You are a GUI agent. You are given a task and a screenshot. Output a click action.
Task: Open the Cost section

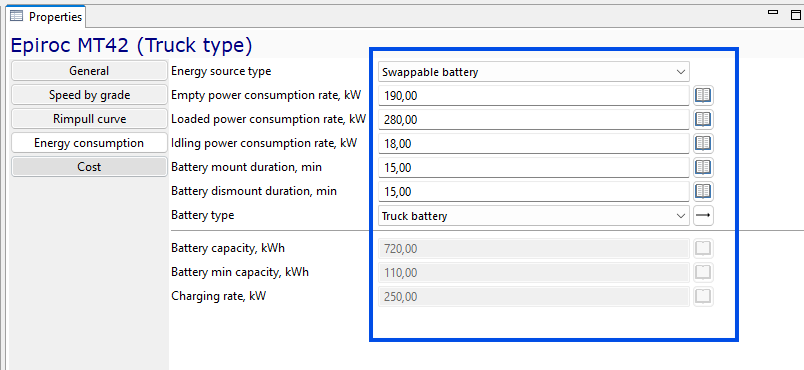point(89,167)
